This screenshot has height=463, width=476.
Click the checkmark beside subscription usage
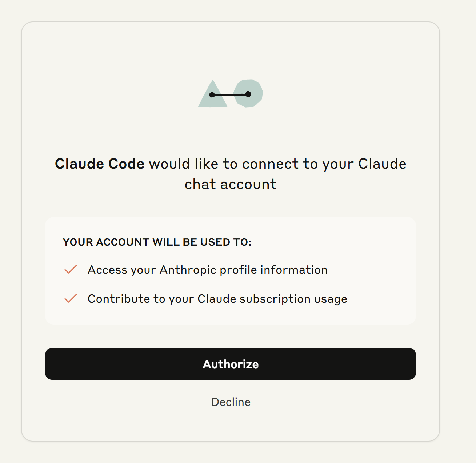click(71, 298)
